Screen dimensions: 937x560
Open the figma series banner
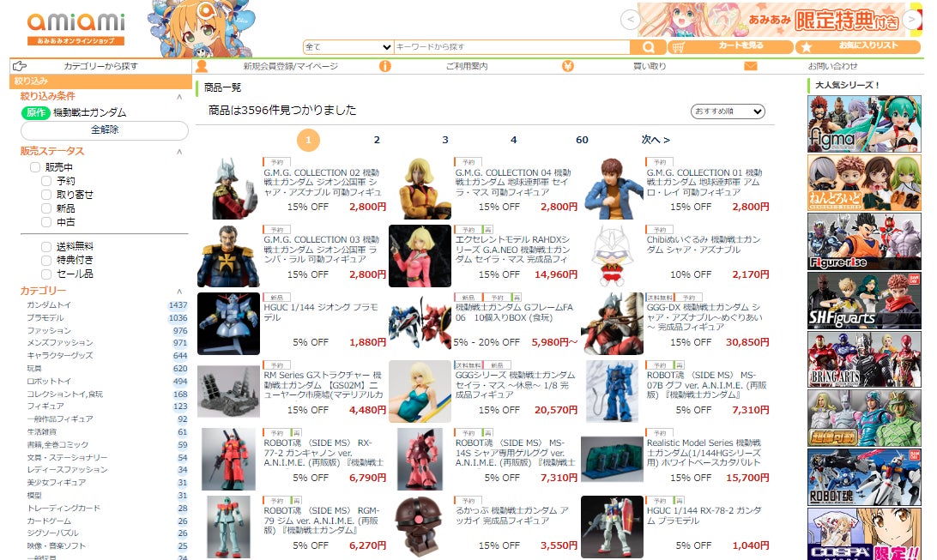click(864, 123)
